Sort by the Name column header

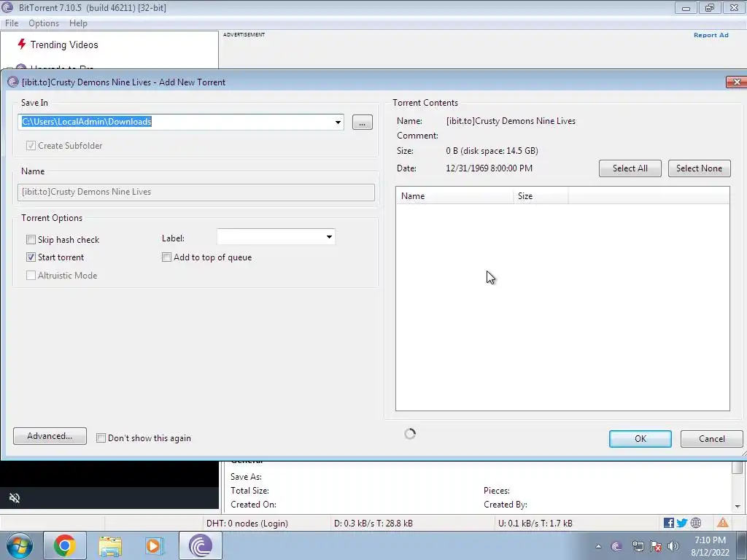tap(454, 196)
